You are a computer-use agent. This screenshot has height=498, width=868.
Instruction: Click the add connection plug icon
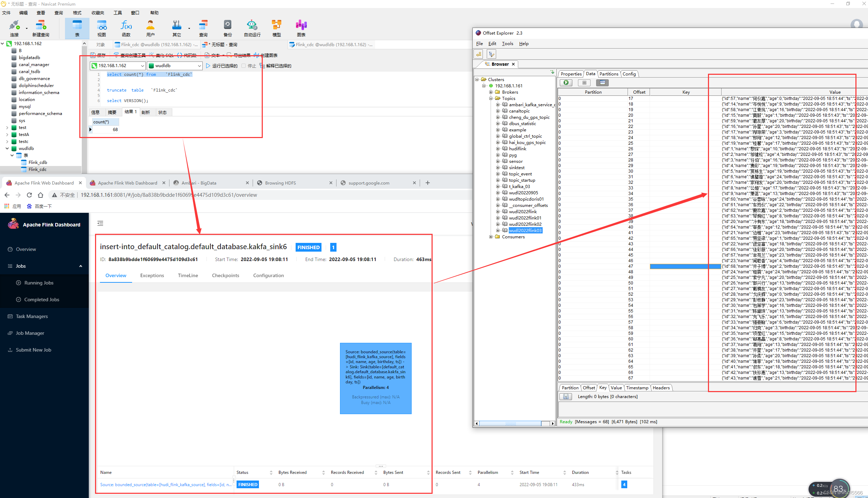479,54
